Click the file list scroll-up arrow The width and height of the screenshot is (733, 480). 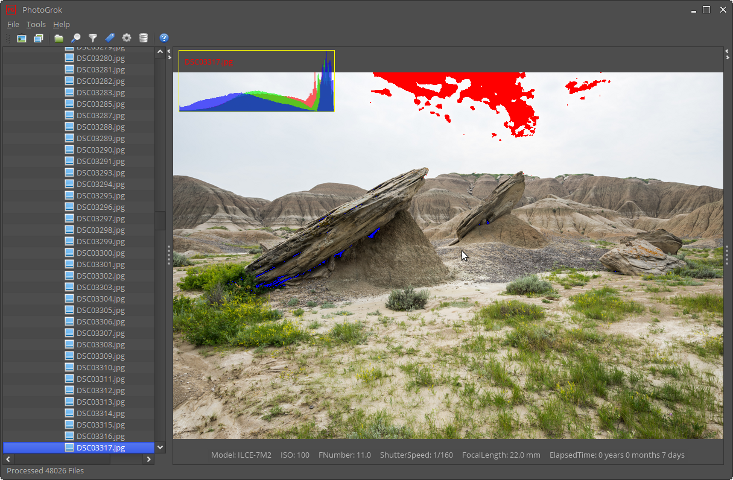pyautogui.click(x=160, y=52)
